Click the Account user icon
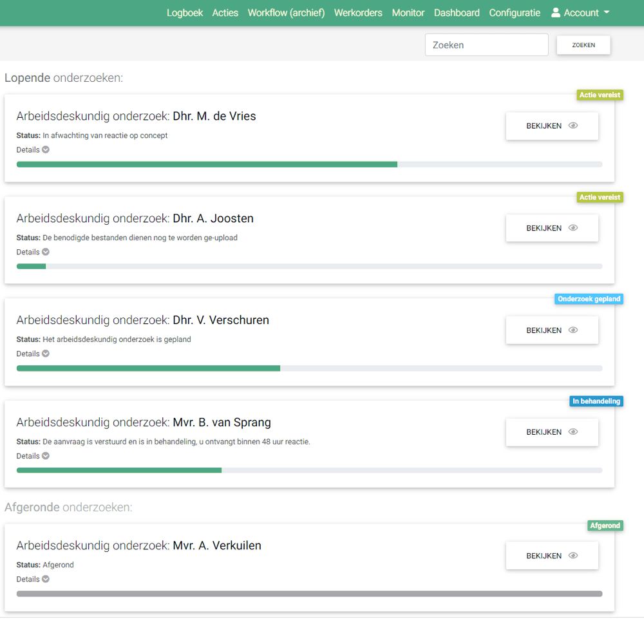644x644 pixels. coord(556,13)
